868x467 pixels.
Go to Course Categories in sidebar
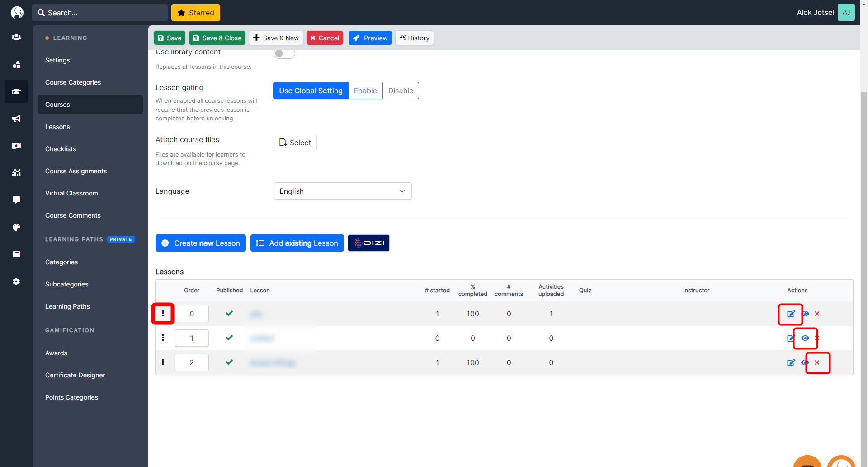[73, 82]
